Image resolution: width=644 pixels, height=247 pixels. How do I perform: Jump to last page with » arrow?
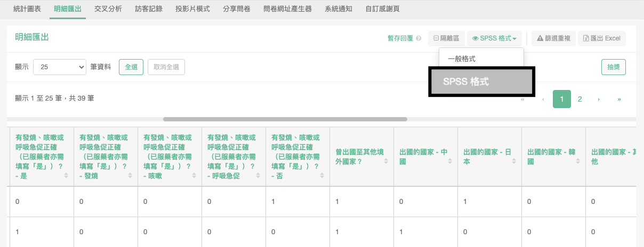click(619, 99)
